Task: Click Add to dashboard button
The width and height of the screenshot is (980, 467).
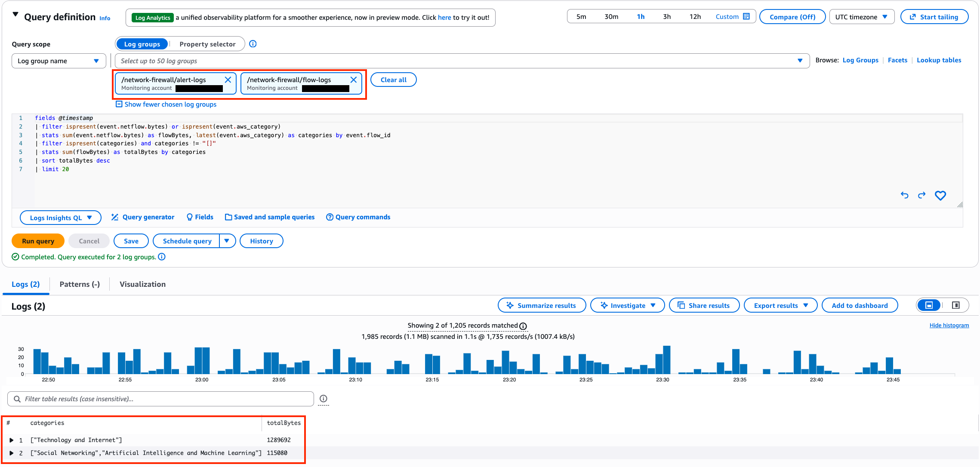Action: [860, 305]
